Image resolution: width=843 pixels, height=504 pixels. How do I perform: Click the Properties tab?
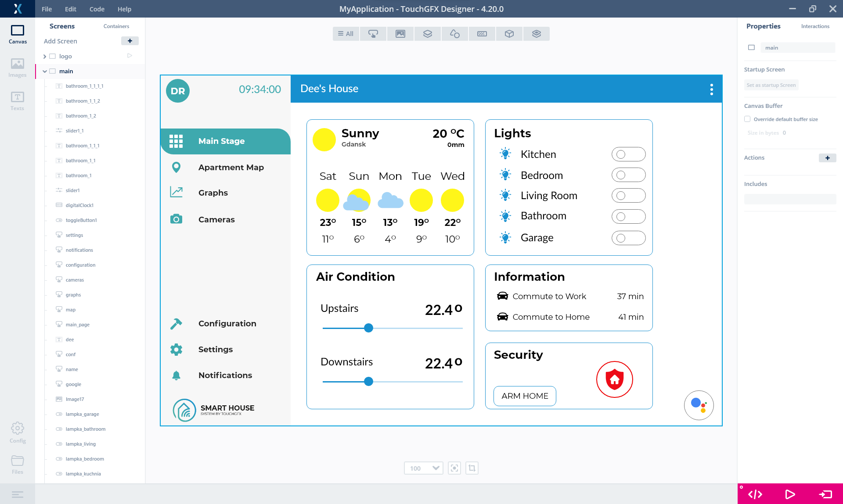[764, 26]
